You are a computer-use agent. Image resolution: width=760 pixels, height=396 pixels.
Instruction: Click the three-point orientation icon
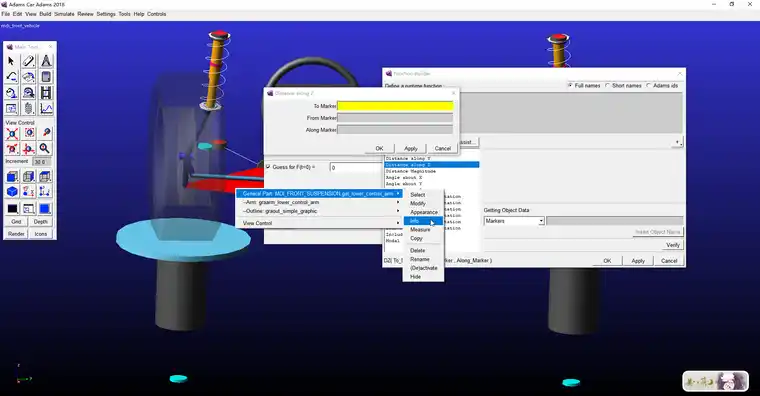(x=45, y=192)
